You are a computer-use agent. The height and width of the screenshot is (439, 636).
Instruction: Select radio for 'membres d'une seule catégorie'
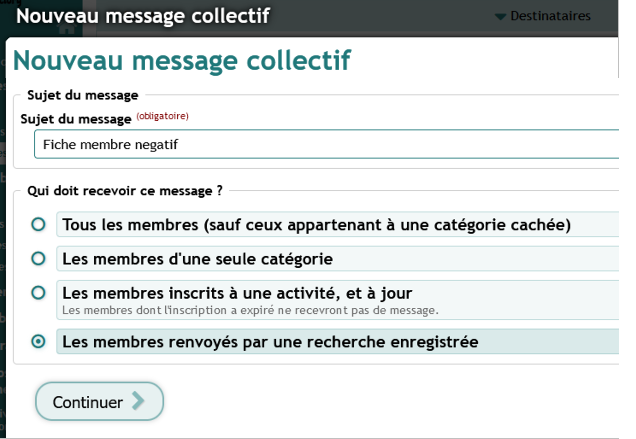pos(38,259)
